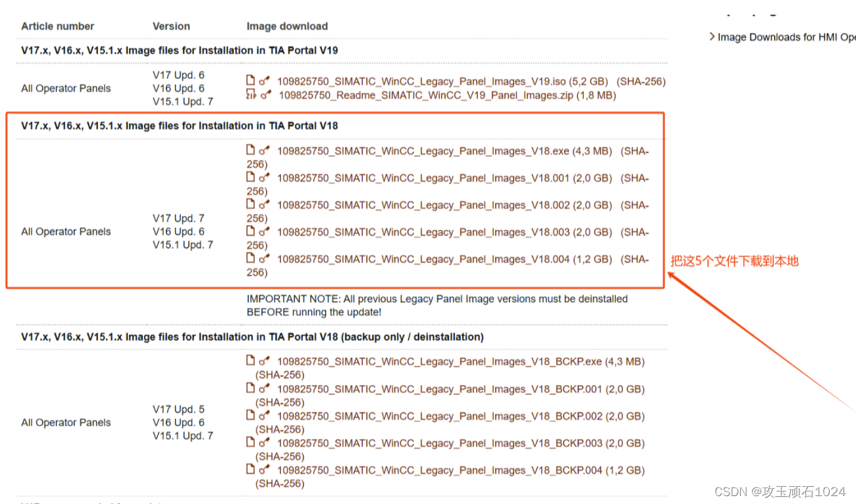
Task: Select the V17 Upd. 6 version text
Action: tap(178, 75)
